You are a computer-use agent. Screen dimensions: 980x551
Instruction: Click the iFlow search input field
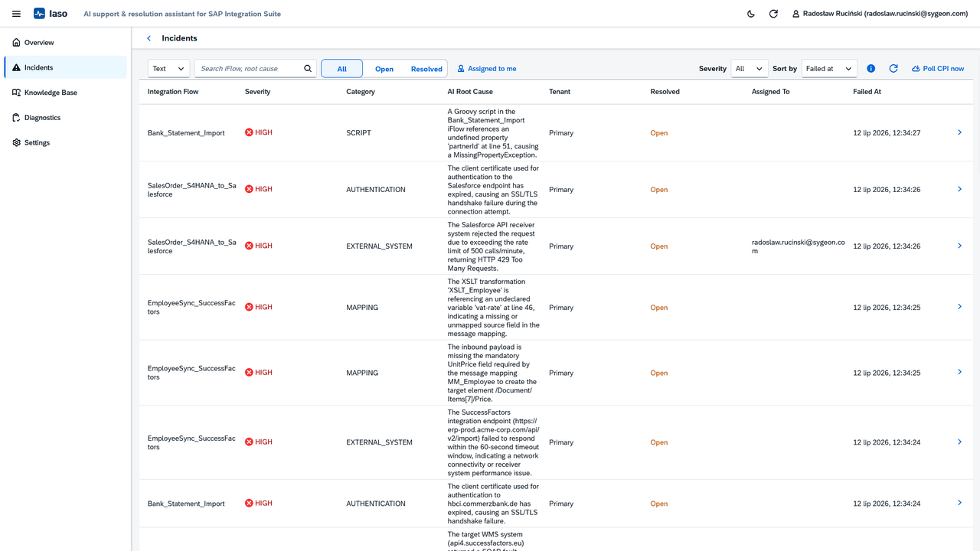(248, 69)
